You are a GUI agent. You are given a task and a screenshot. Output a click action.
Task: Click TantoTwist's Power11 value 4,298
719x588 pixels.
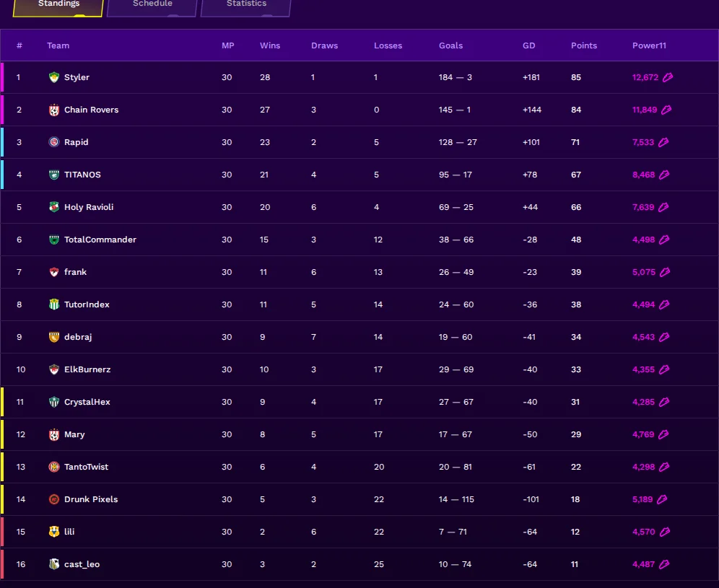[643, 467]
